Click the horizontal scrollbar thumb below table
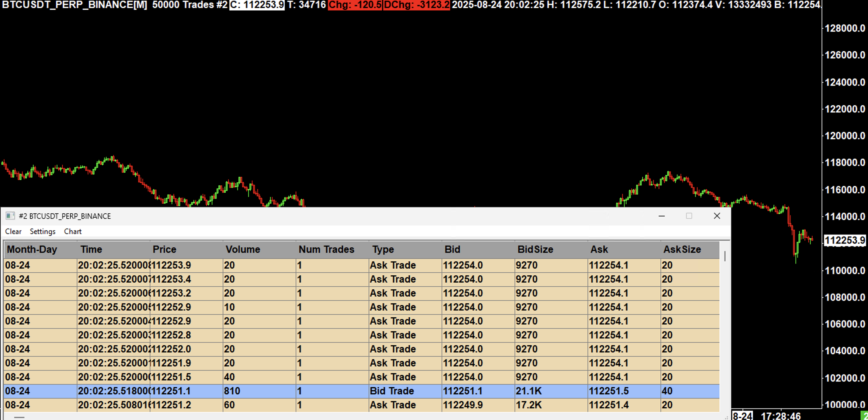This screenshot has width=868, height=420. [19, 417]
